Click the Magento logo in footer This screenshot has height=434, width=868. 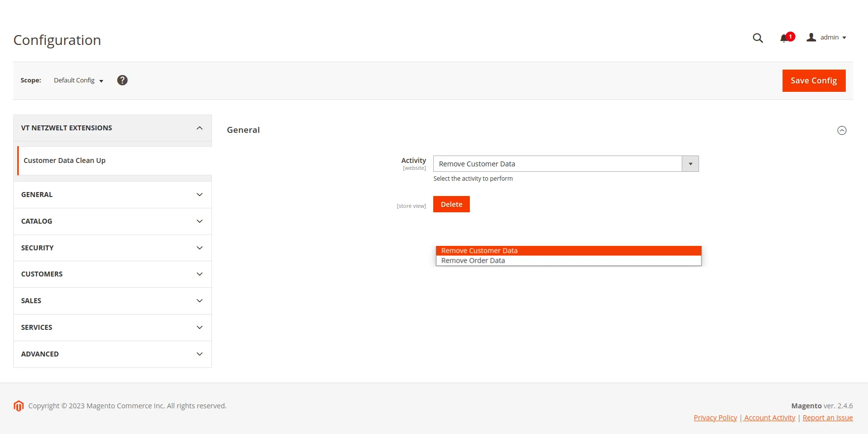(19, 406)
